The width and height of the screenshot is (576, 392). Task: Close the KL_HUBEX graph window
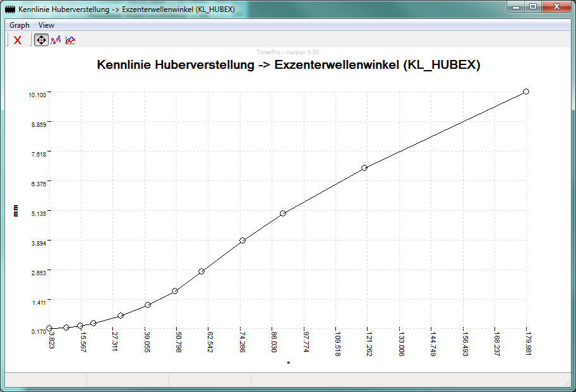556,7
